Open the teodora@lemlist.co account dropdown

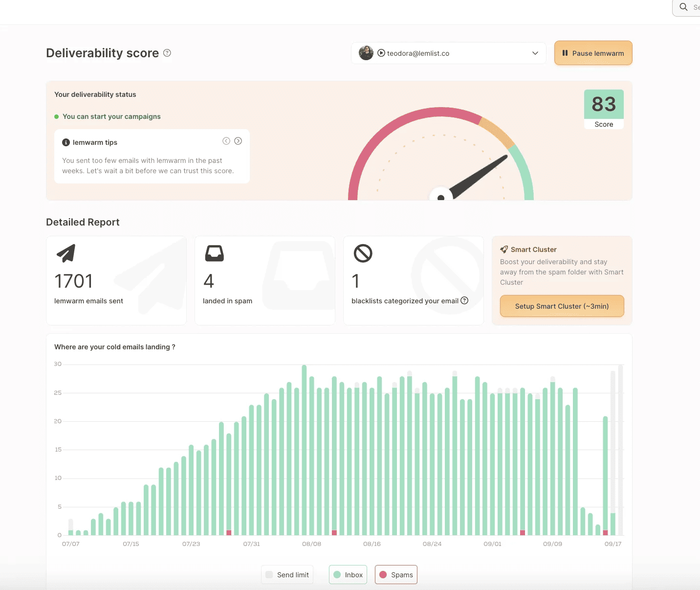point(448,53)
